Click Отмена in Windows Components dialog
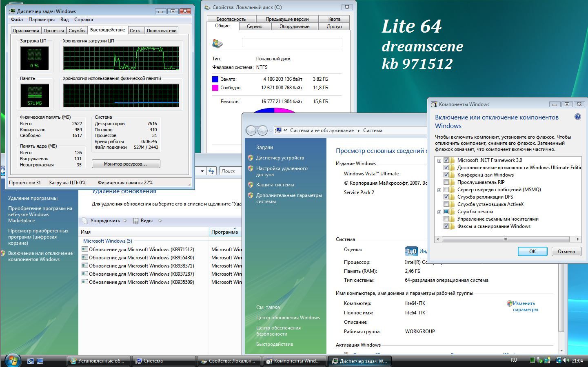Viewport: 588px width, 367px height. 566,251
